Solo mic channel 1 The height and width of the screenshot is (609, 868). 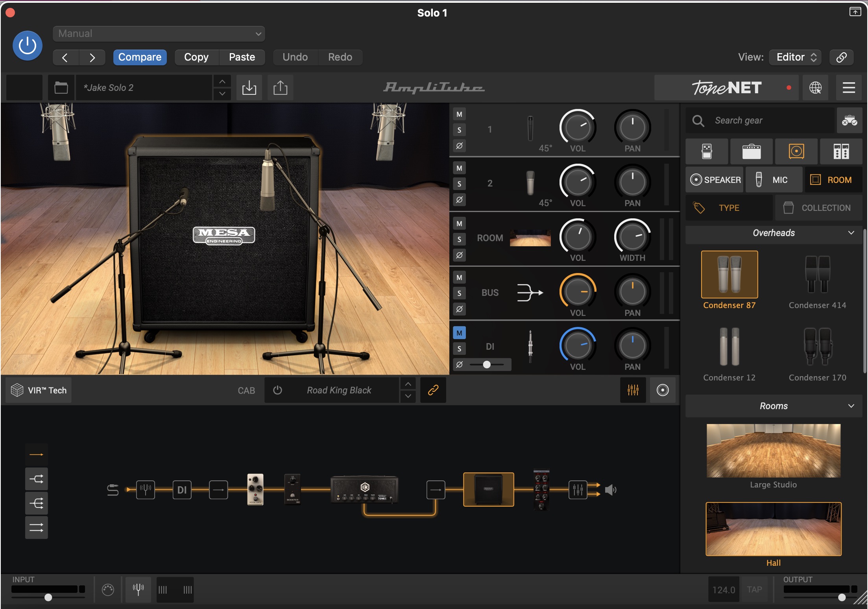(459, 130)
